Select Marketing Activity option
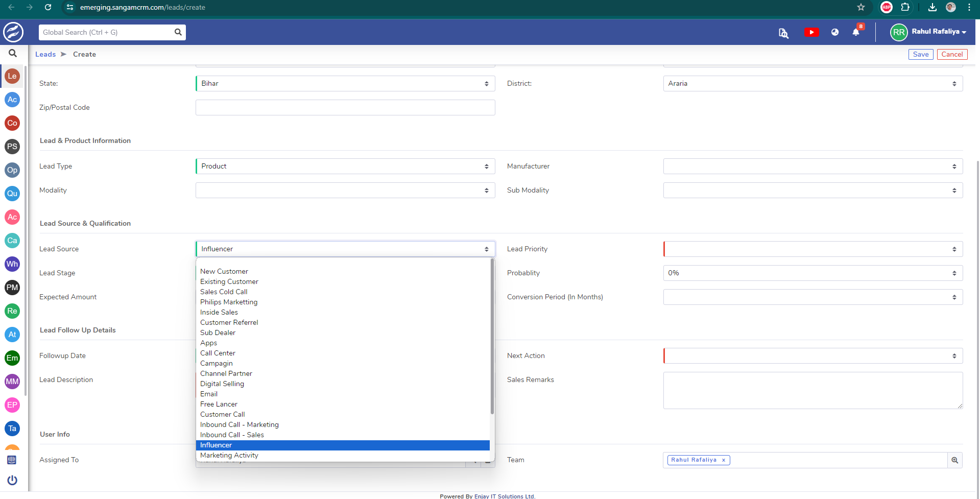 pos(343,455)
